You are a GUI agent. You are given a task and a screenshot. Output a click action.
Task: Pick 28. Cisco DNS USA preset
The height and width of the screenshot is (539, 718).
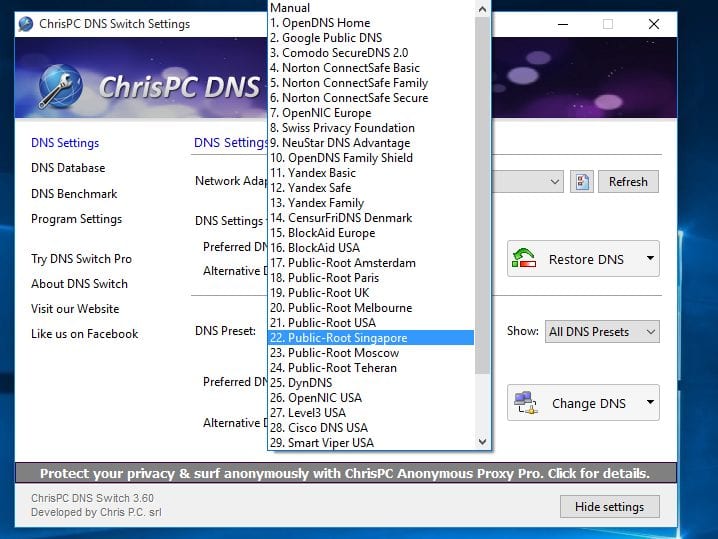(x=370, y=428)
